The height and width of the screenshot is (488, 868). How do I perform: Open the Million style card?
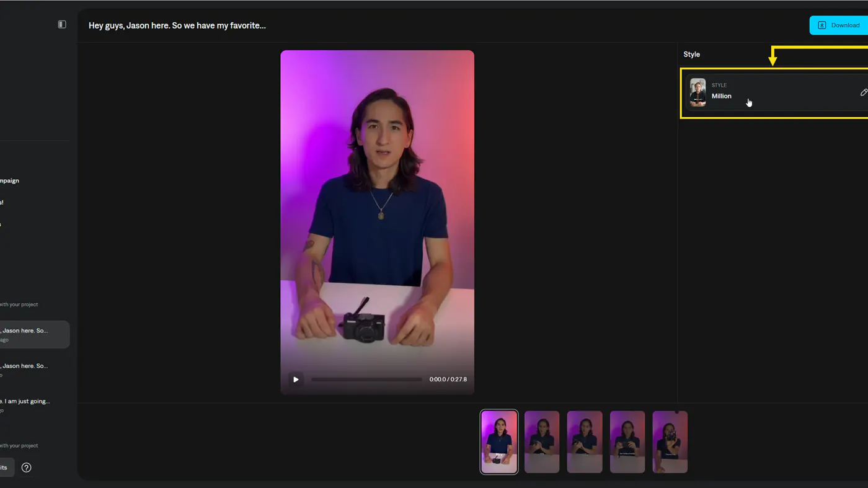pyautogui.click(x=777, y=92)
